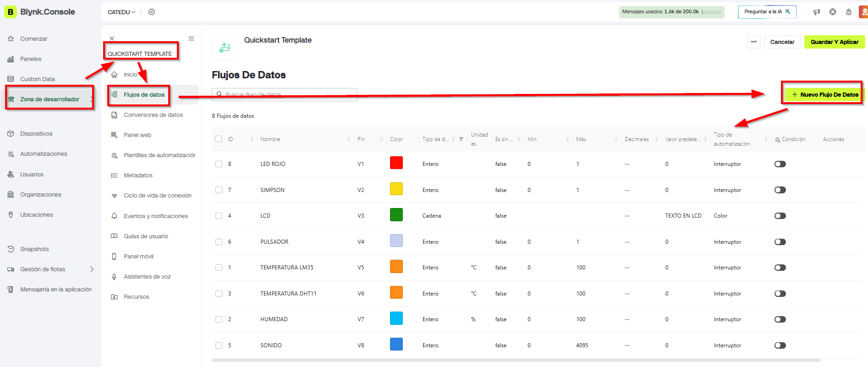Screen dimensions: 868x367
Task: Click the Nuevo Flujo De Datos button
Action: point(825,94)
